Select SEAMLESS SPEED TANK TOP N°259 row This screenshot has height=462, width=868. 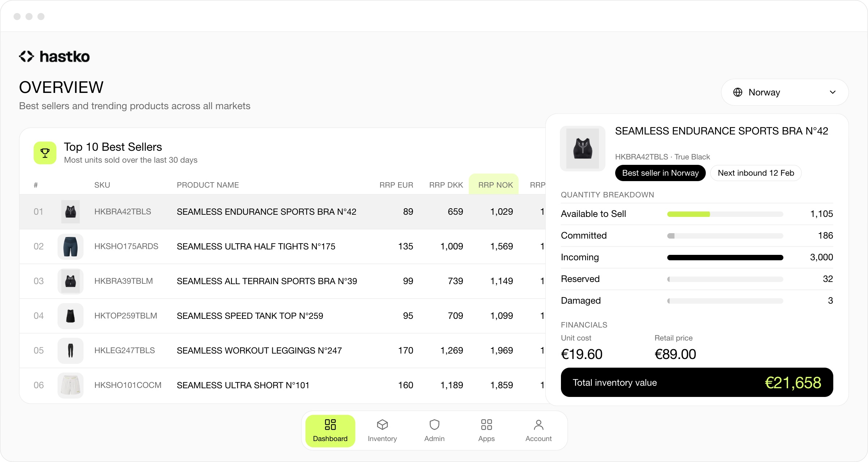(282, 316)
